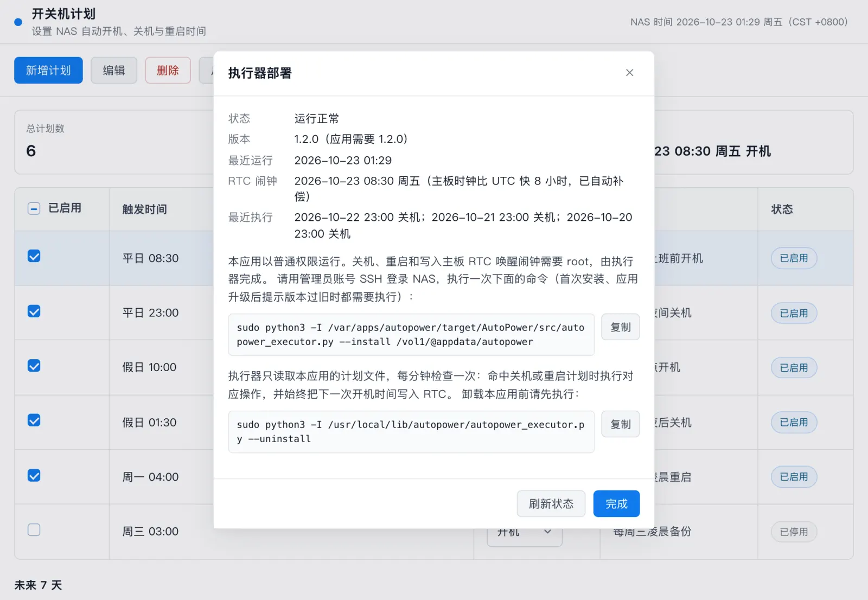
Task: Uncheck the 平日 08:30 plan checkbox
Action: (34, 256)
